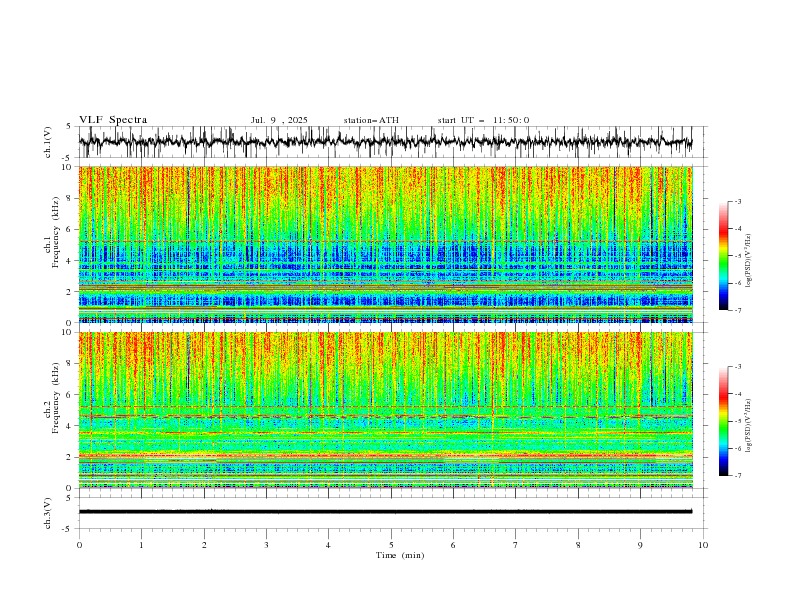Click the ch.2 spectrogram color scale bar
792x612 pixels.
[x=723, y=421]
